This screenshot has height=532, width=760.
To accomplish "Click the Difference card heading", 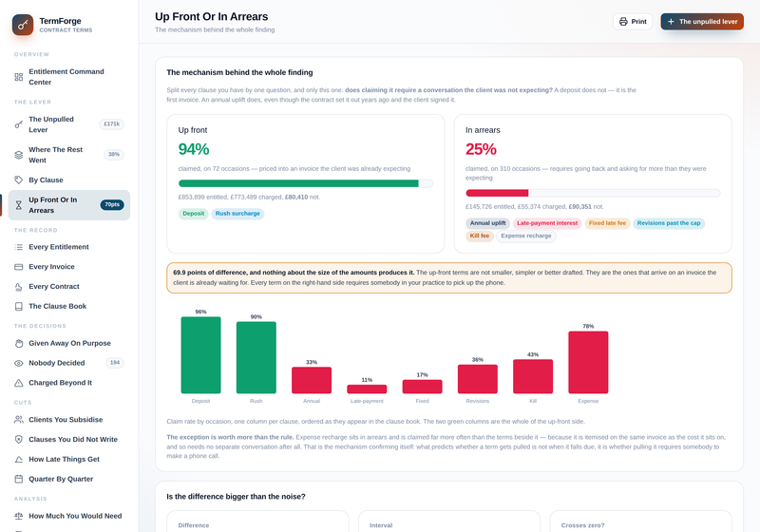I will point(194,525).
